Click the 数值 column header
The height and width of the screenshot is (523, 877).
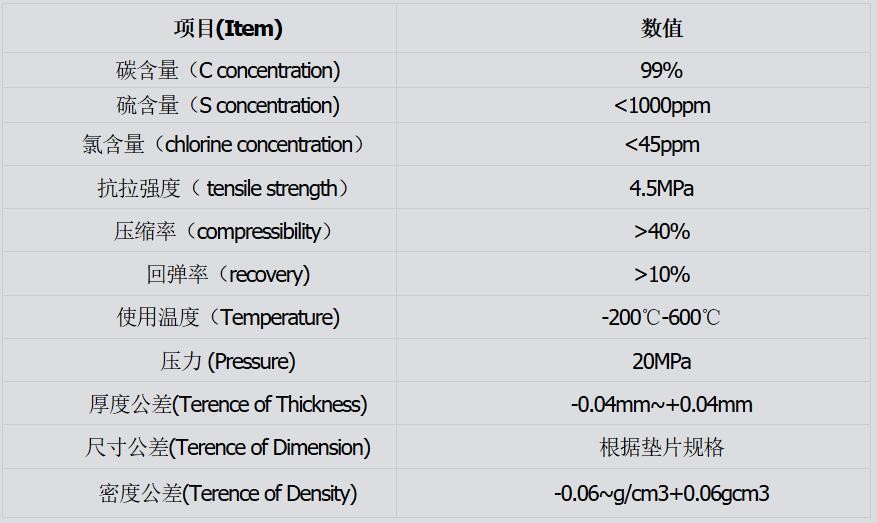coord(661,28)
